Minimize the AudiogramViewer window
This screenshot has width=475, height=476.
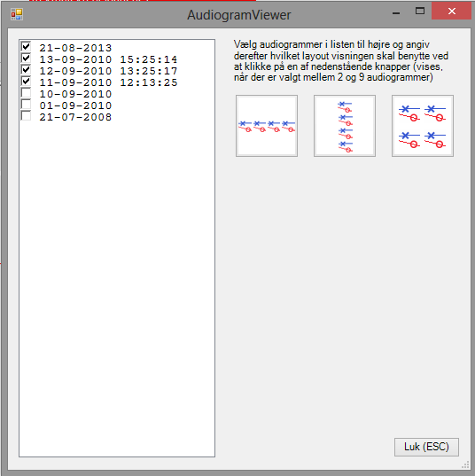(396, 12)
